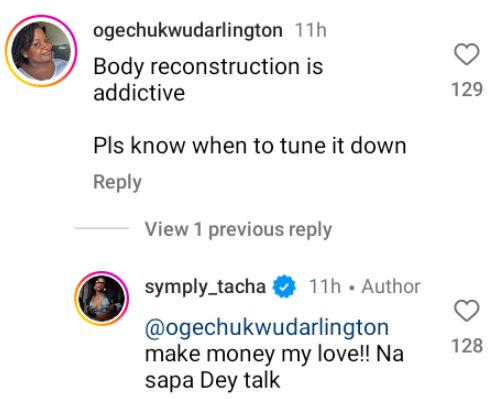Click the 11h timestamp on first comment
498x399 pixels.
(311, 30)
